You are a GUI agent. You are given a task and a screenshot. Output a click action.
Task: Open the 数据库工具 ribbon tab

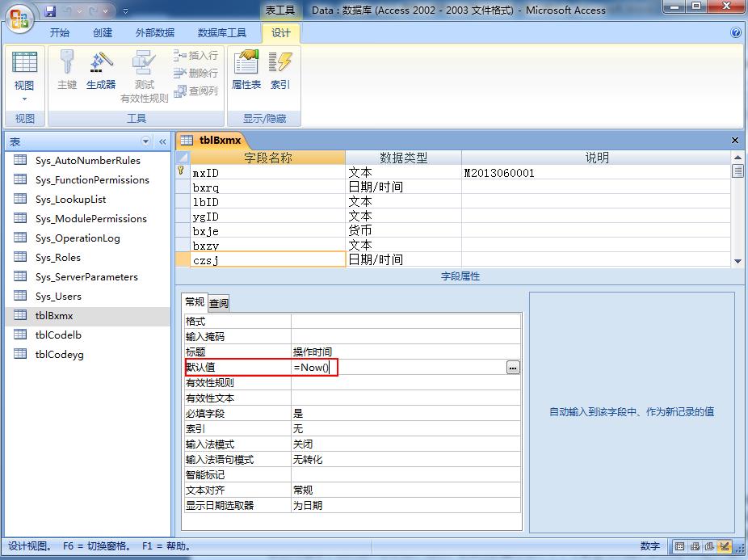[x=222, y=32]
